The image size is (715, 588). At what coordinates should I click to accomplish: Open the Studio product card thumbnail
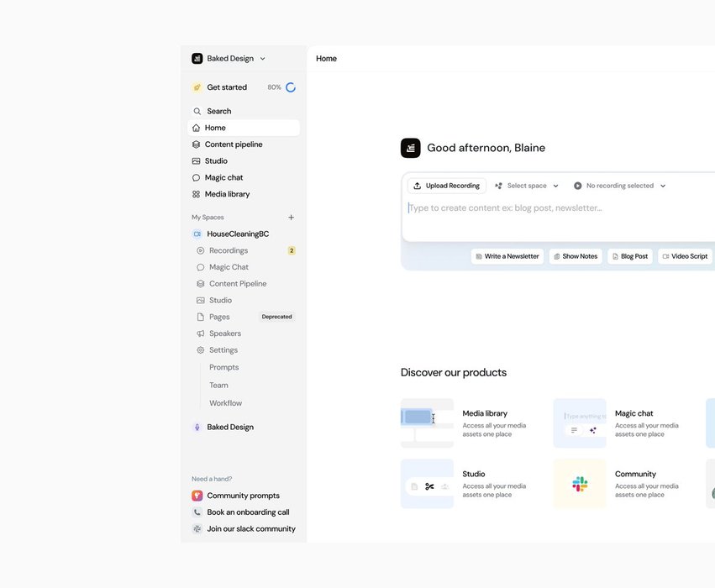(x=428, y=484)
